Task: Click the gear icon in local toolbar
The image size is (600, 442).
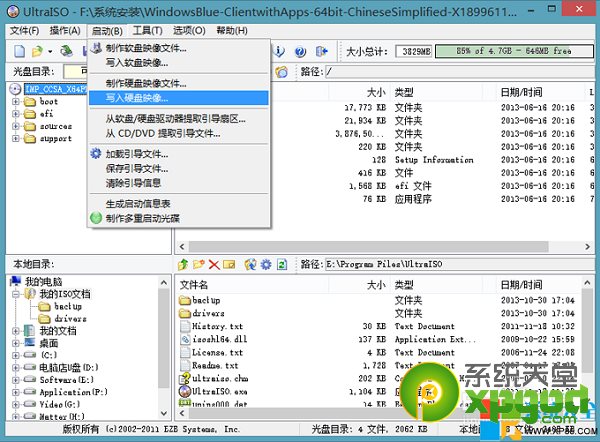Action: tap(266, 264)
